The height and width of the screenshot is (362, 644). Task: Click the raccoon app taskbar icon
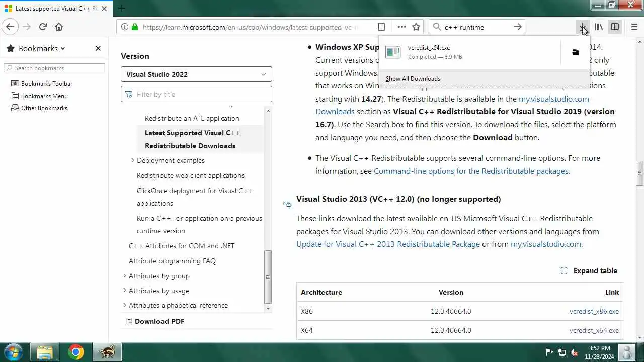tap(107, 352)
